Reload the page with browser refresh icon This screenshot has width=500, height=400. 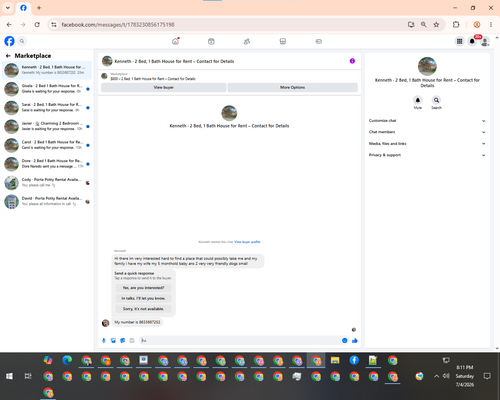tap(37, 25)
